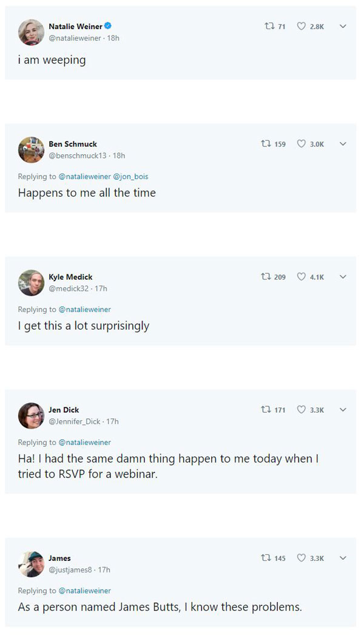Image resolution: width=364 pixels, height=635 pixels.
Task: Click James's avatar image
Action: [x=31, y=564]
